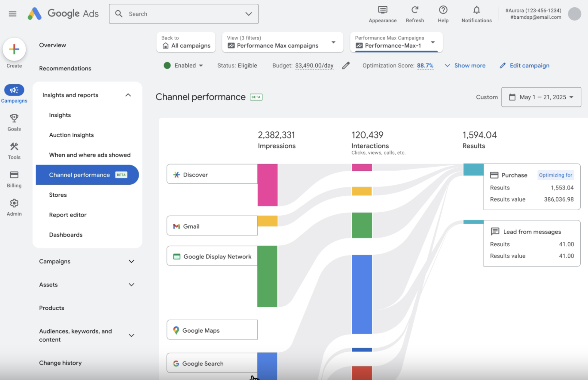Open the Goals trophy icon
Screen dimensions: 588x380
[14, 118]
